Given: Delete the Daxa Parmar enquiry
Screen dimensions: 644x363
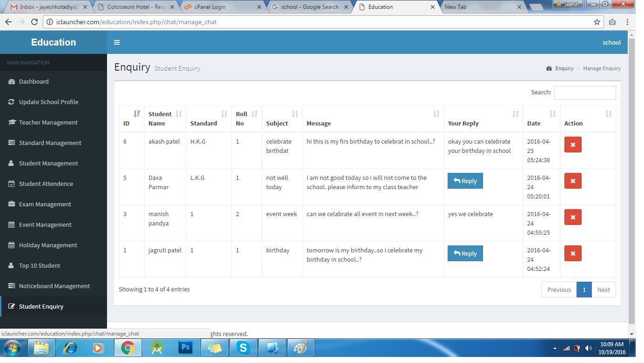Looking at the screenshot, I should coord(573,181).
